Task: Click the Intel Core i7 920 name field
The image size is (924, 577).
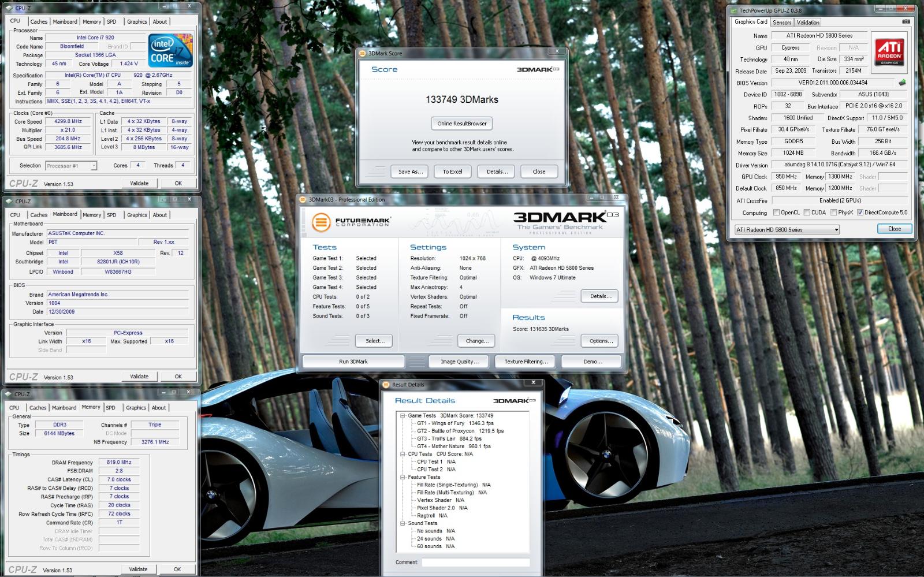Action: point(95,38)
